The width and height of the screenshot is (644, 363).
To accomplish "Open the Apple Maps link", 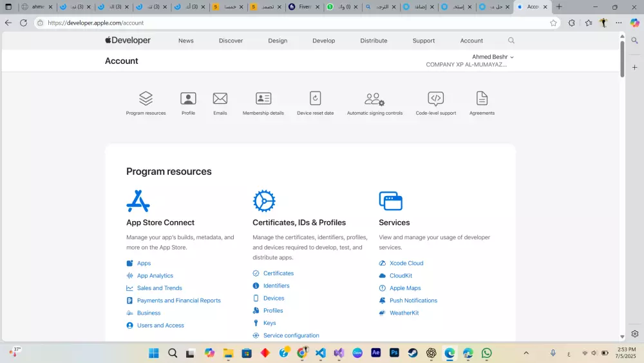I will (x=405, y=288).
